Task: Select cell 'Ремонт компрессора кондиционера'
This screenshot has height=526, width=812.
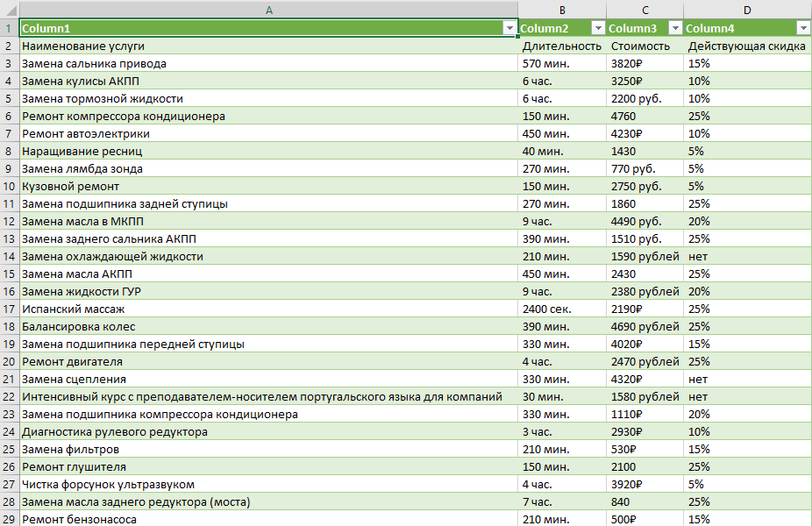Action: click(x=269, y=117)
